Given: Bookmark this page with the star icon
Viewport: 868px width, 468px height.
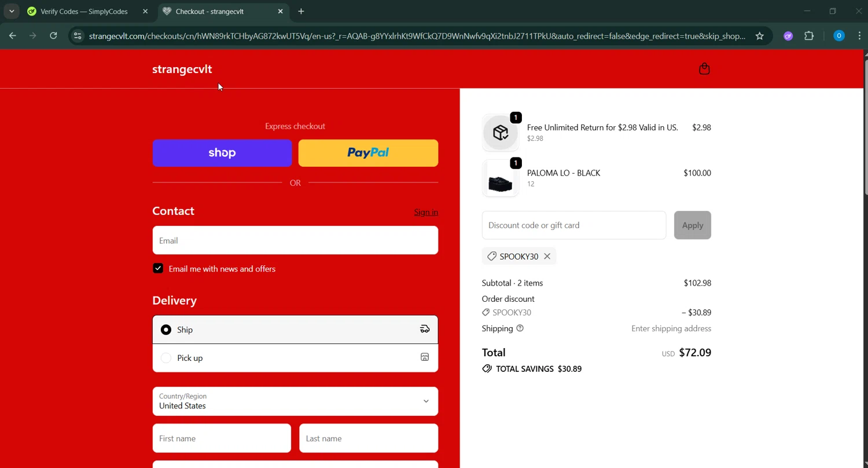Looking at the screenshot, I should pos(759,36).
